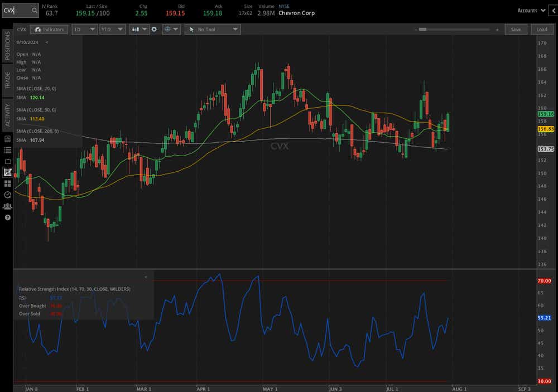
Task: Open chart settings gear icon
Action: pyautogui.click(x=155, y=30)
